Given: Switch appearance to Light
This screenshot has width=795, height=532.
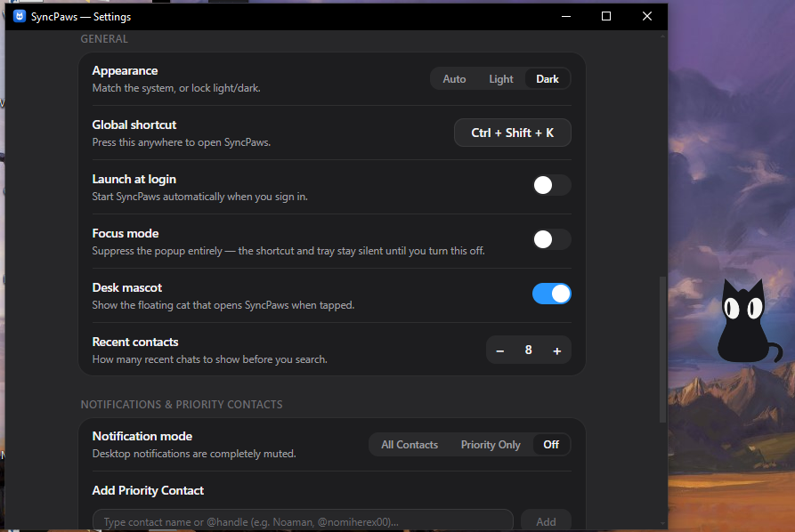Looking at the screenshot, I should tap(501, 79).
